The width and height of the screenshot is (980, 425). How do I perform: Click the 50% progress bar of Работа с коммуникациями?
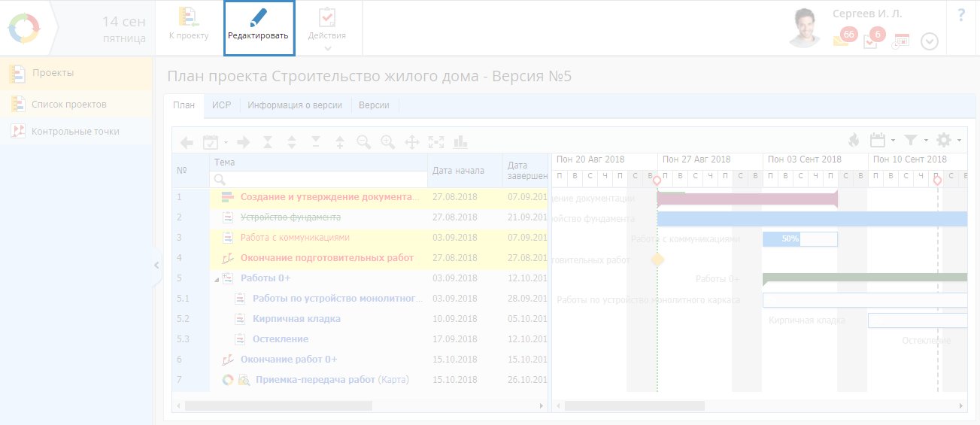point(790,239)
